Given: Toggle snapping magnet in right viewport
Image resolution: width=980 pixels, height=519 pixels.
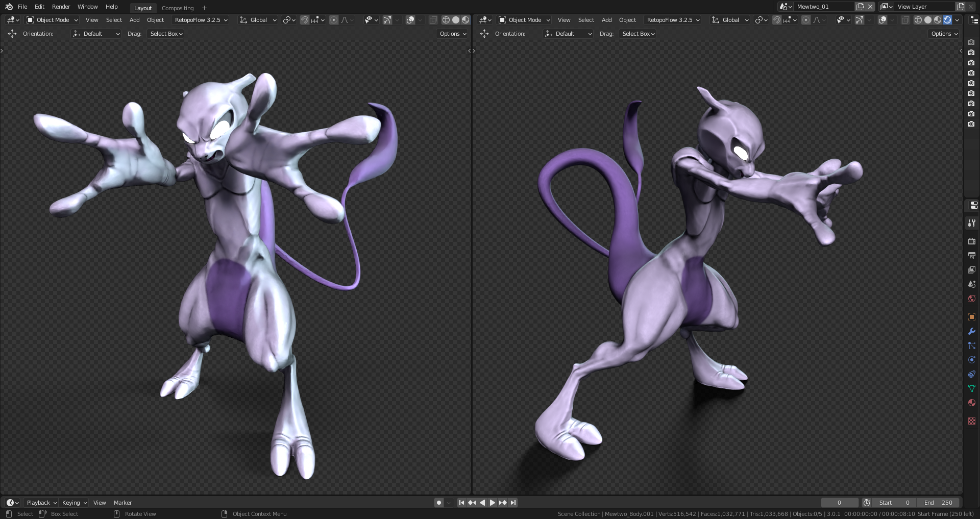Looking at the screenshot, I should pyautogui.click(x=776, y=20).
